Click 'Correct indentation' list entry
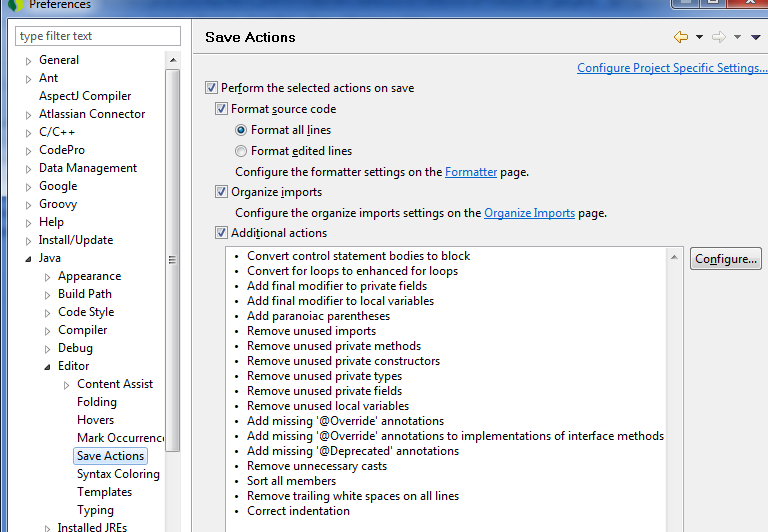This screenshot has width=768, height=532. pos(298,511)
